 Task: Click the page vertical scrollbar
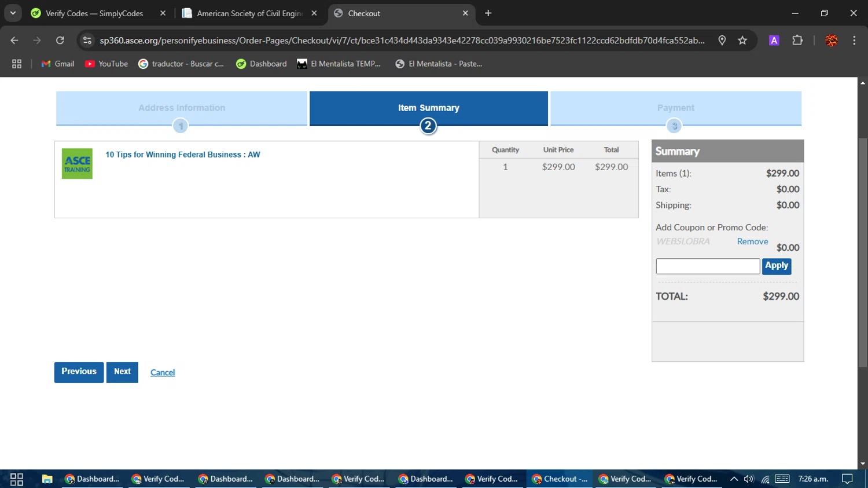863,253
